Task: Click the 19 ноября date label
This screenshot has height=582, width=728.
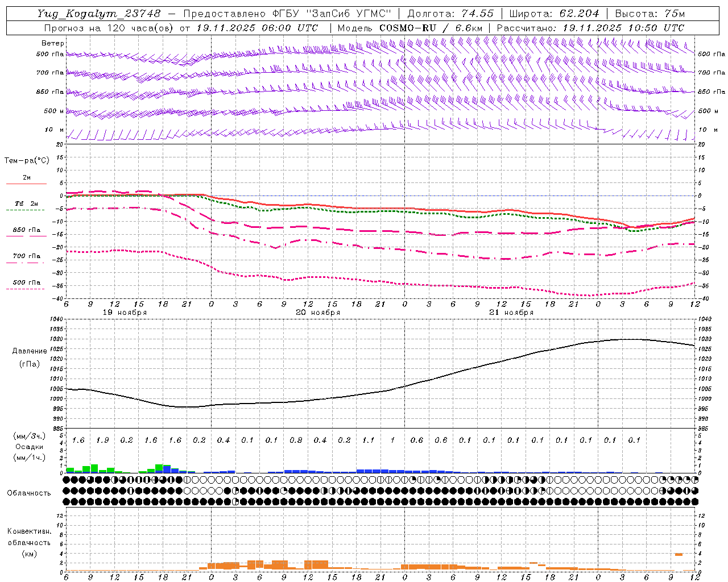Action: pos(125,313)
